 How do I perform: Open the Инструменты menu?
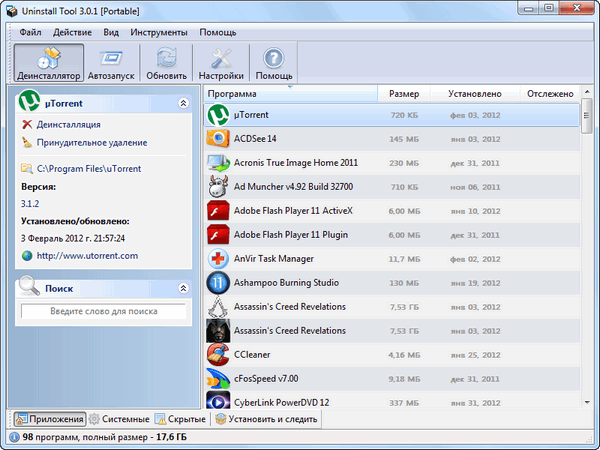[159, 32]
